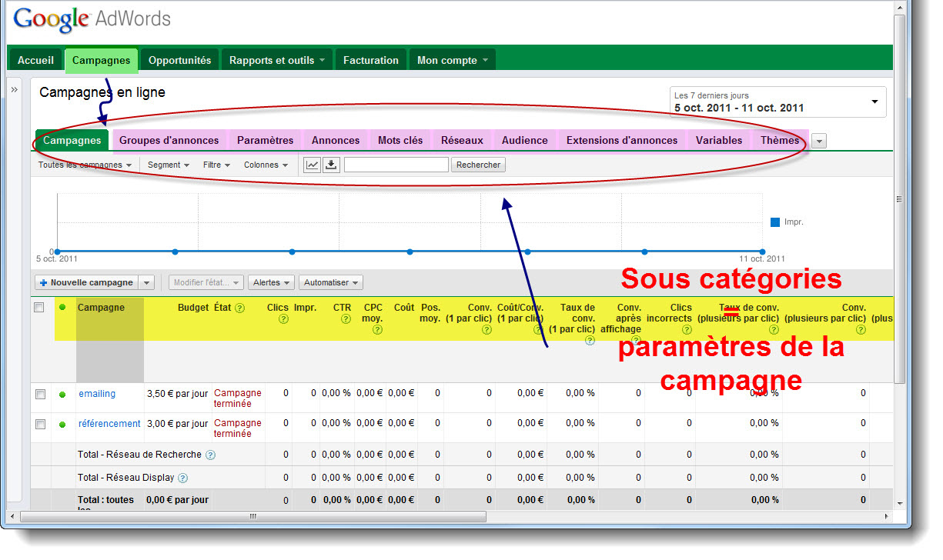The width and height of the screenshot is (943, 560).
Task: Sort by the Campagne column header
Action: [x=101, y=308]
